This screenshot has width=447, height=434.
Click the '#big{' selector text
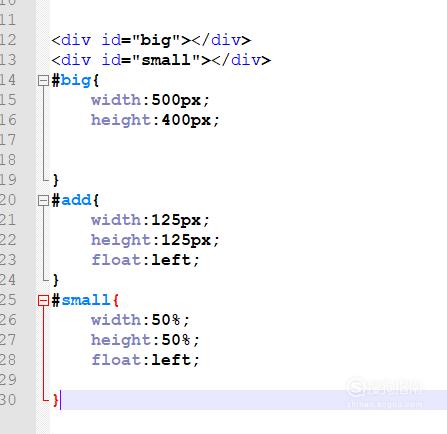tap(75, 81)
